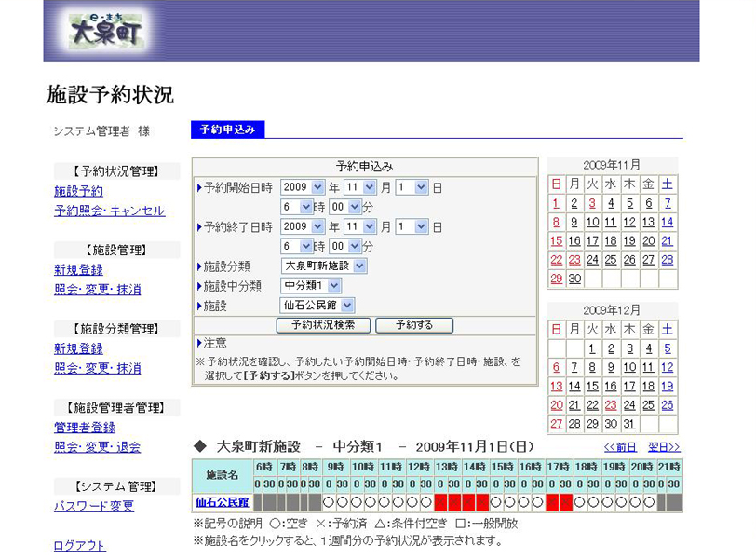756x559 pixels.
Task: Click the vacant 20:30 slot circle
Action: coord(650,502)
